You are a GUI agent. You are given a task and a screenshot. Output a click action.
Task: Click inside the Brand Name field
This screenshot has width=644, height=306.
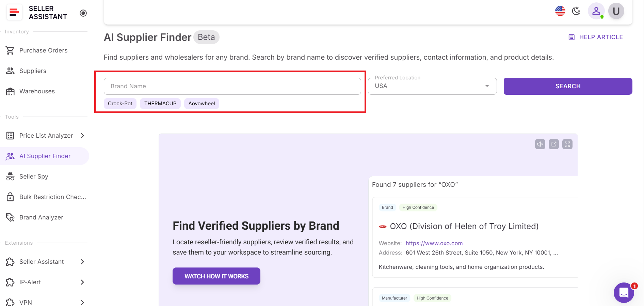[x=232, y=86]
